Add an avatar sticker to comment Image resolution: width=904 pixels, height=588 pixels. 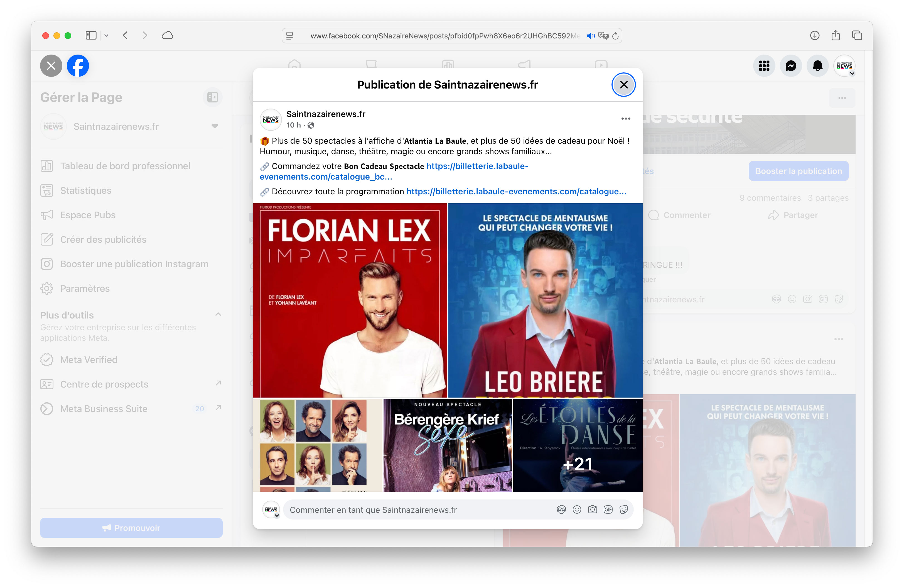pos(561,510)
